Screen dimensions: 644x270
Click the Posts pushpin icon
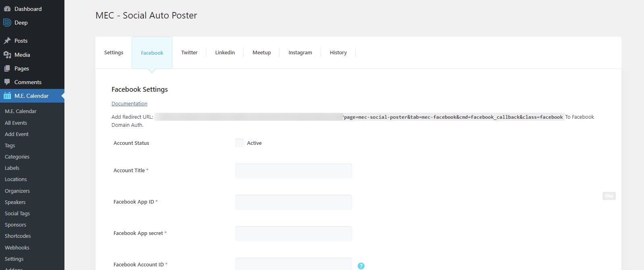point(7,41)
